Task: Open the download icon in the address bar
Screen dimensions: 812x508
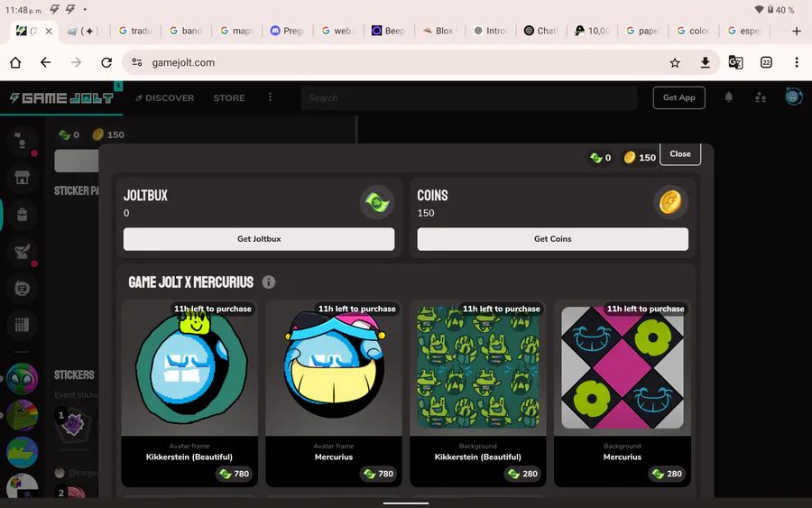Action: tap(705, 62)
